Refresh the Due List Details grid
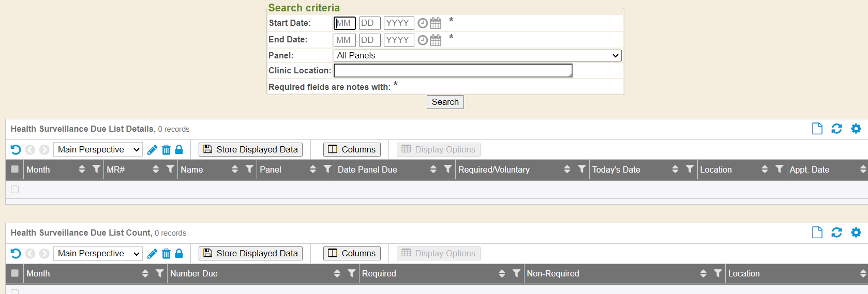 click(x=836, y=129)
